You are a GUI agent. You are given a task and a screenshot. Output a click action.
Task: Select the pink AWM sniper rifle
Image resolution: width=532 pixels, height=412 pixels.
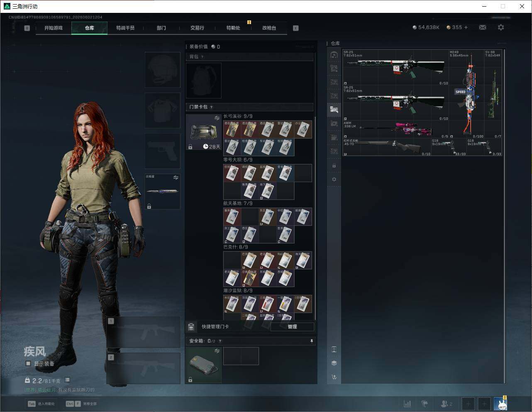396,130
